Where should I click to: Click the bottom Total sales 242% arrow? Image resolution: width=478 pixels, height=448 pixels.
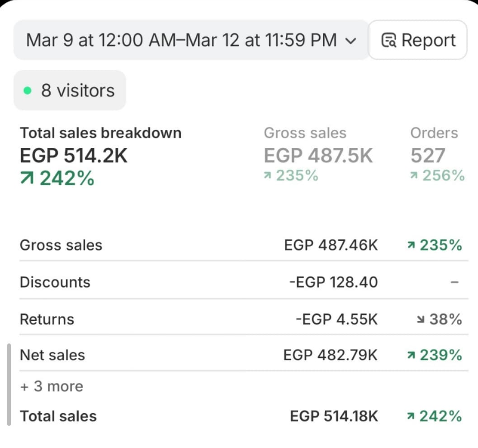(411, 417)
